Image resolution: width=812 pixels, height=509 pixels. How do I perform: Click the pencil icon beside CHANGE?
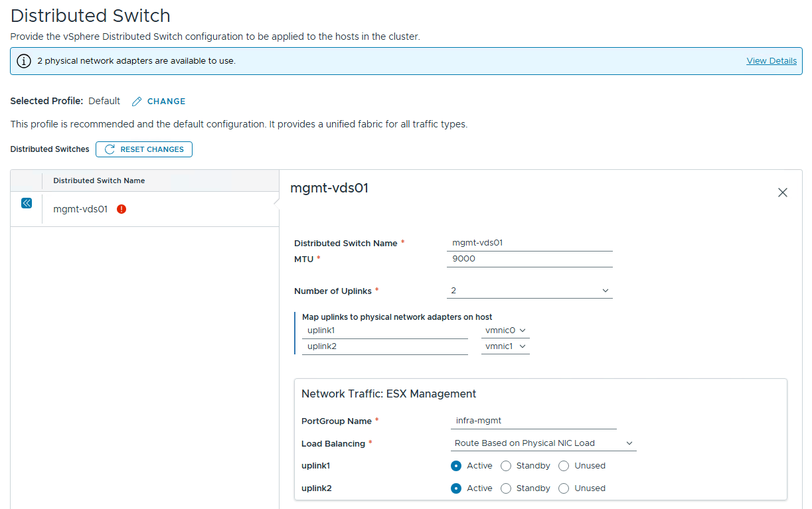point(137,102)
